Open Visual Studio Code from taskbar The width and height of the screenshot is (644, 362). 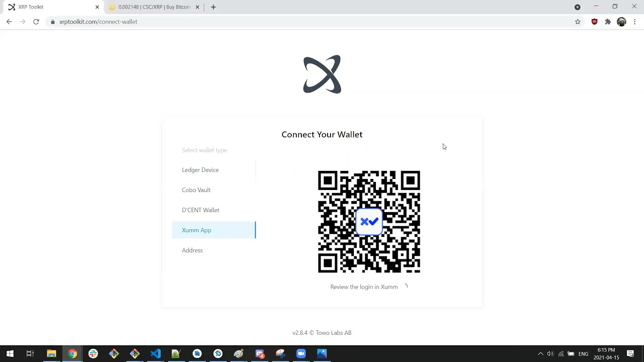155,354
